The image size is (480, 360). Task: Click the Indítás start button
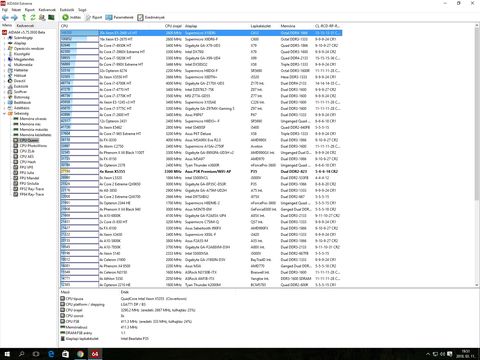(x=72, y=17)
